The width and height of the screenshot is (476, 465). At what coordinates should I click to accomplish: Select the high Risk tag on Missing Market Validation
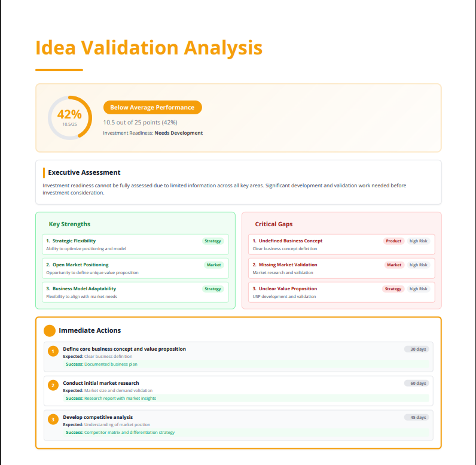pyautogui.click(x=419, y=265)
